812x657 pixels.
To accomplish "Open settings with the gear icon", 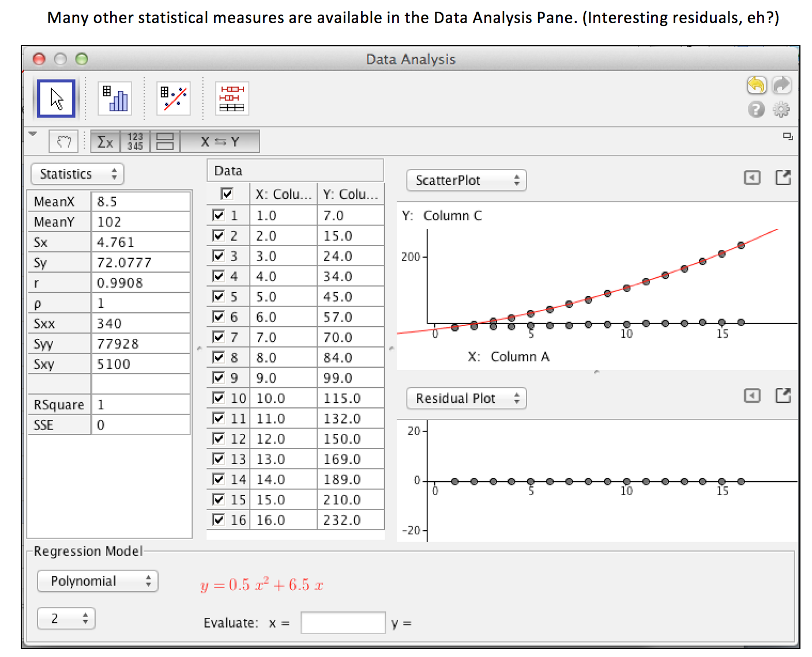I will coord(781,109).
